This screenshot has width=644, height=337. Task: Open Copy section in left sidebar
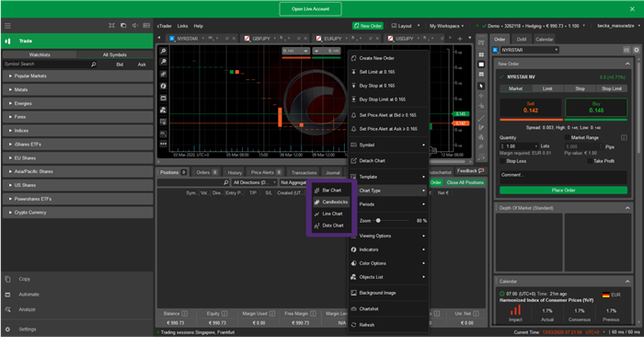pyautogui.click(x=24, y=279)
